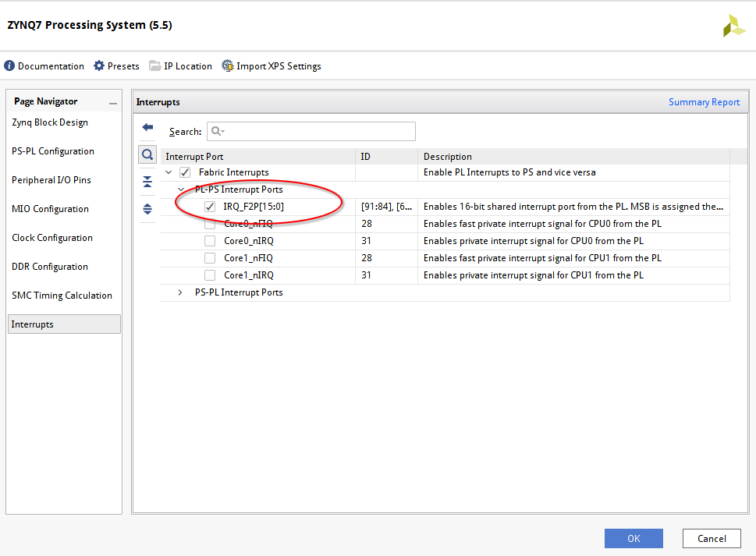
Task: Uncheck Fabric Interrupts checkbox
Action: point(185,172)
